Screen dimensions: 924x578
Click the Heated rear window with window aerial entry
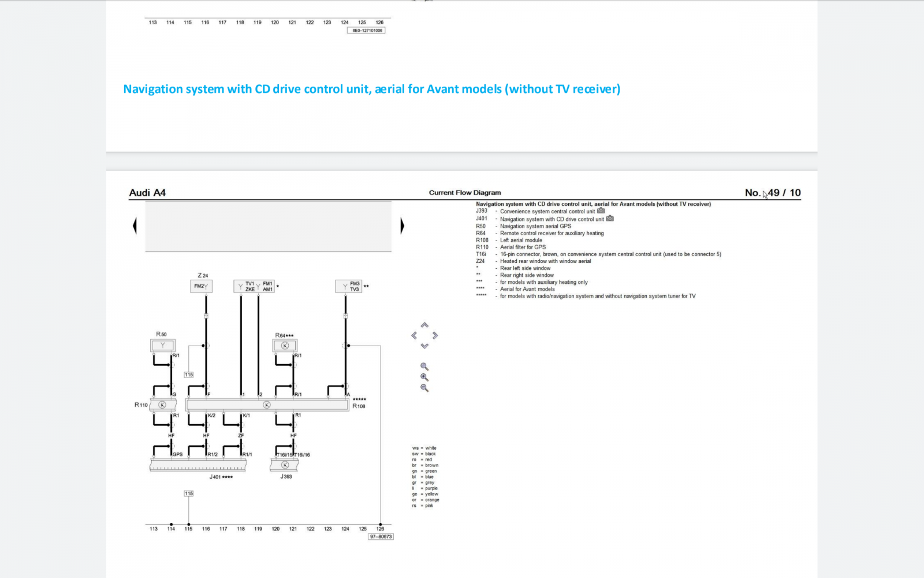(x=546, y=261)
